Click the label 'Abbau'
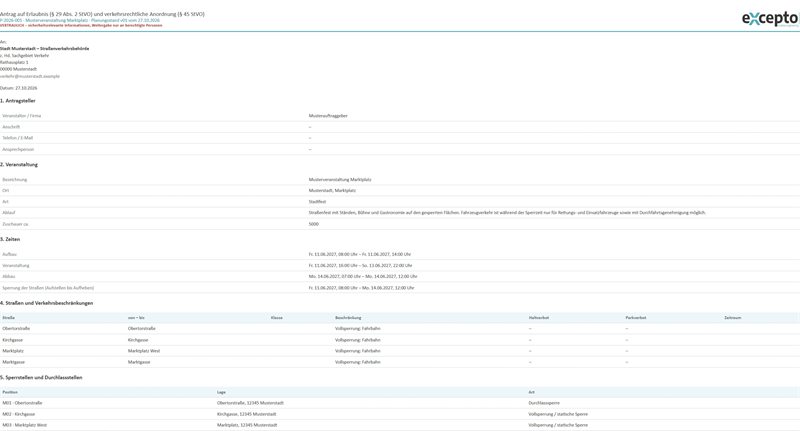The image size is (800, 431). (x=9, y=276)
